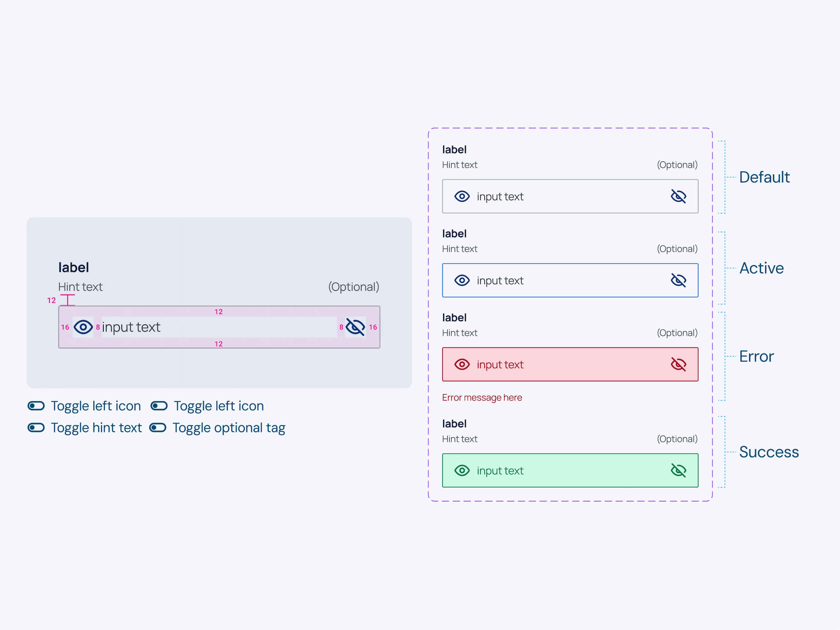Screen dimensions: 840x630
Task: Click the green eye-slash icon in Success input
Action: click(678, 471)
